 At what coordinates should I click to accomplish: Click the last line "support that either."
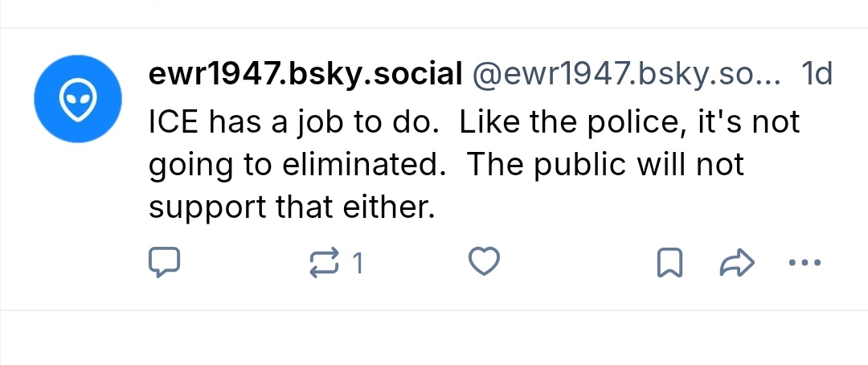tap(292, 207)
